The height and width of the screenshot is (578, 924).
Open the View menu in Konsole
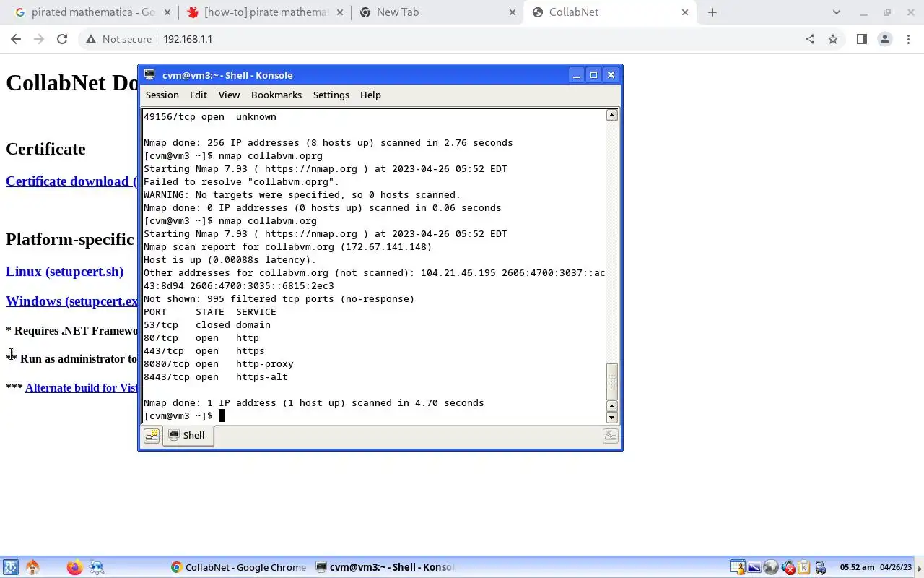click(x=229, y=95)
